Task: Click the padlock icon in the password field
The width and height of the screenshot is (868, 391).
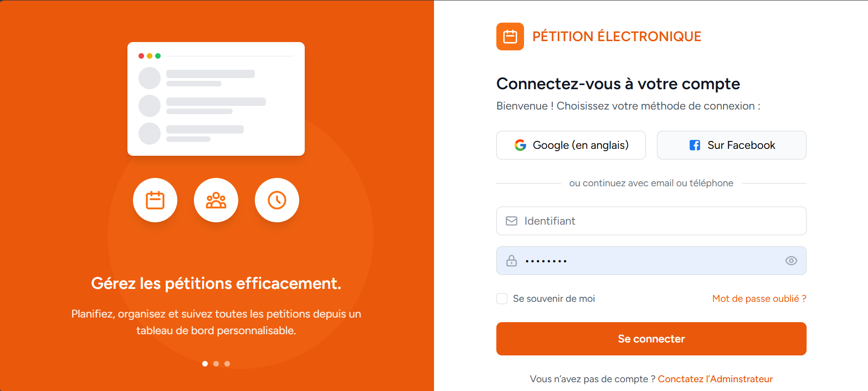Action: tap(511, 261)
